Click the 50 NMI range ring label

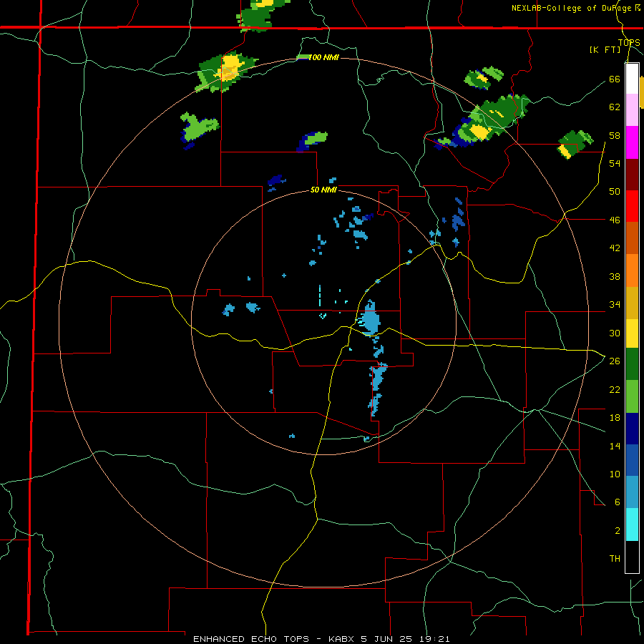(x=323, y=190)
